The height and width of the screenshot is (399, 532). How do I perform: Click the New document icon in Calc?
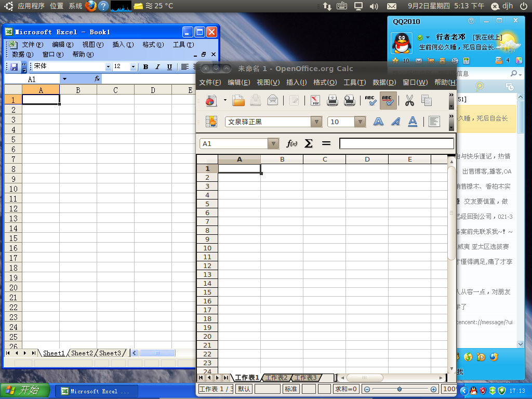(211, 100)
